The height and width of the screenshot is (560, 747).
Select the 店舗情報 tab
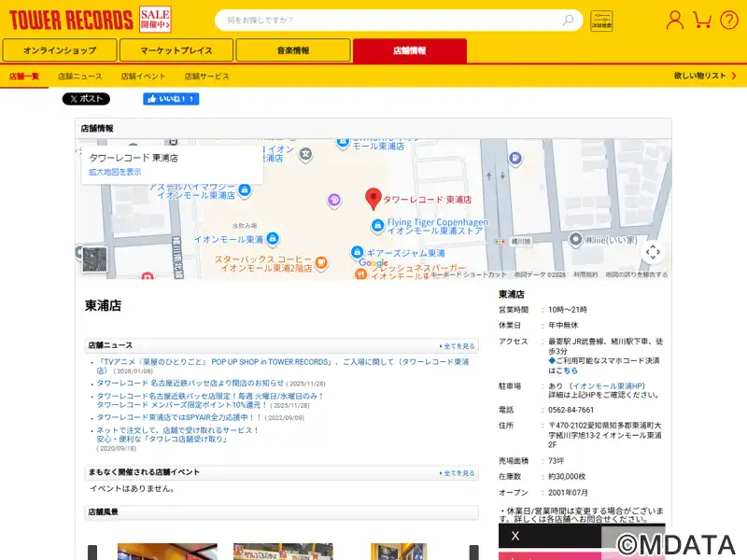click(x=410, y=50)
